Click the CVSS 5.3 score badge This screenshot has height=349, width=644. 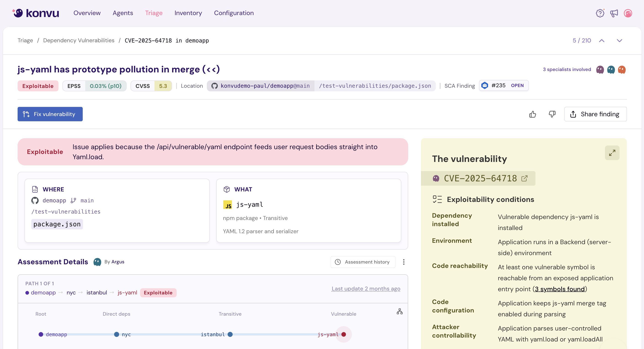click(151, 86)
